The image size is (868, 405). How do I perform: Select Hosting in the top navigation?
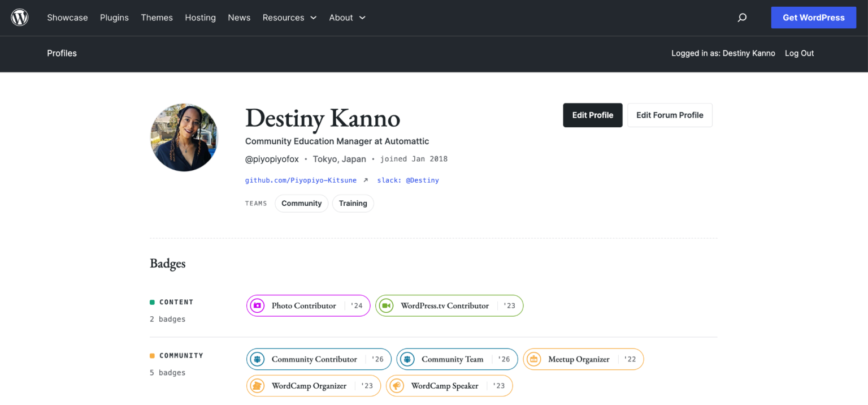pos(200,18)
